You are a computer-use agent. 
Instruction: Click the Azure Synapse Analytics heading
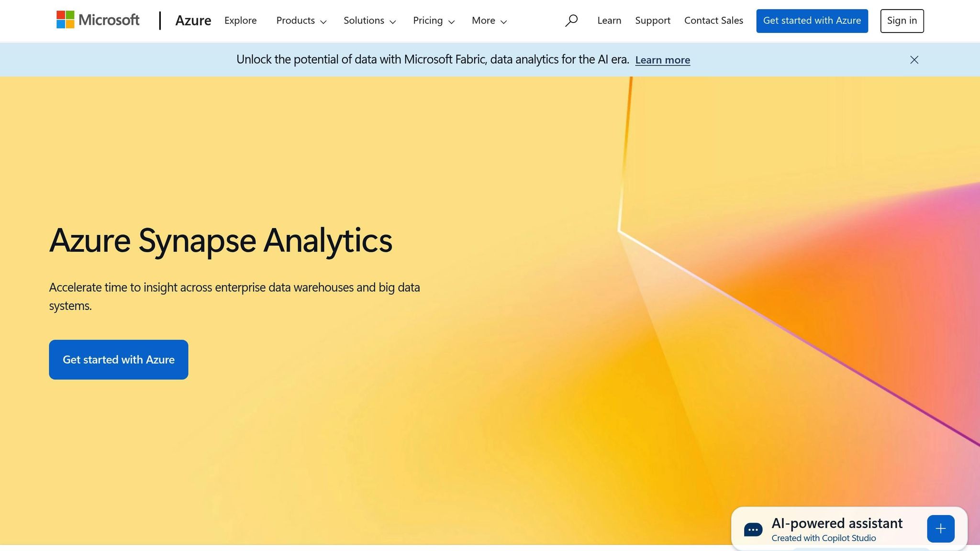(221, 241)
